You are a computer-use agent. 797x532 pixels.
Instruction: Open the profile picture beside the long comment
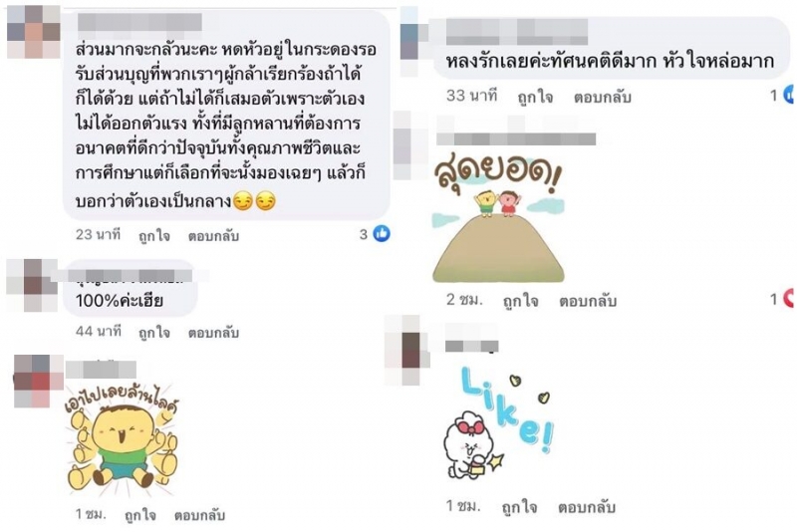pyautogui.click(x=34, y=32)
